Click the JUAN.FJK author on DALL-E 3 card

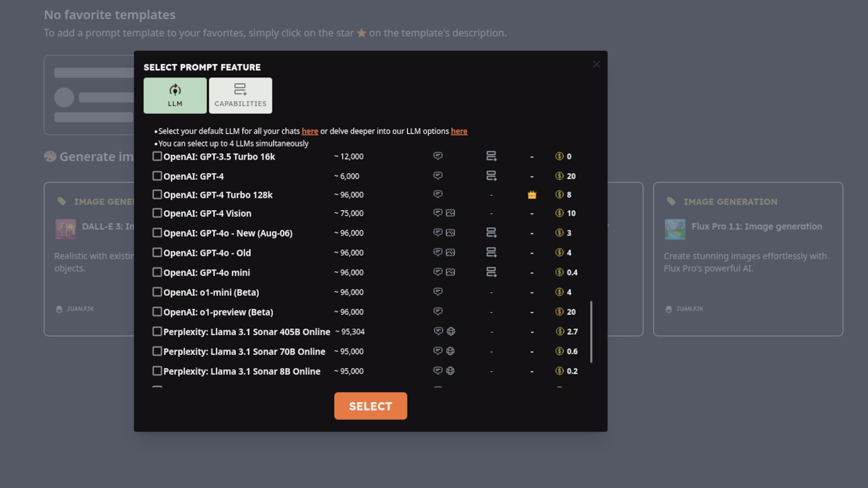pos(75,309)
